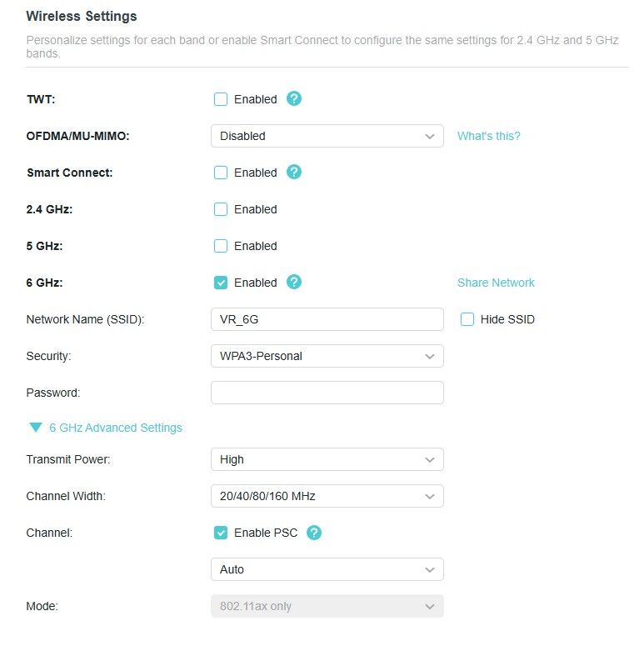Click into the Password field

tap(327, 393)
